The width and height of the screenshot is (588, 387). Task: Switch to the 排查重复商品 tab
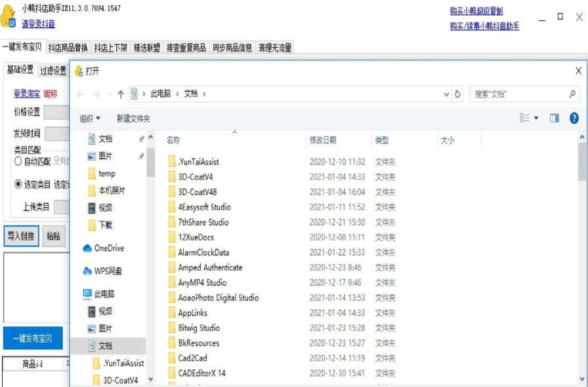point(186,48)
